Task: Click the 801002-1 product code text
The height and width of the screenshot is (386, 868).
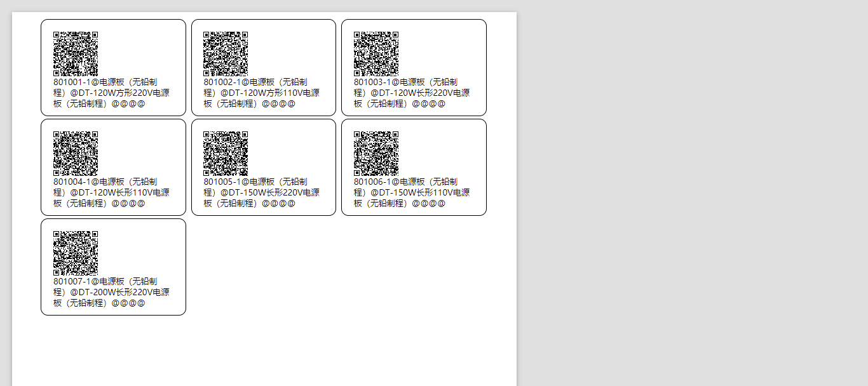Action: [222, 82]
